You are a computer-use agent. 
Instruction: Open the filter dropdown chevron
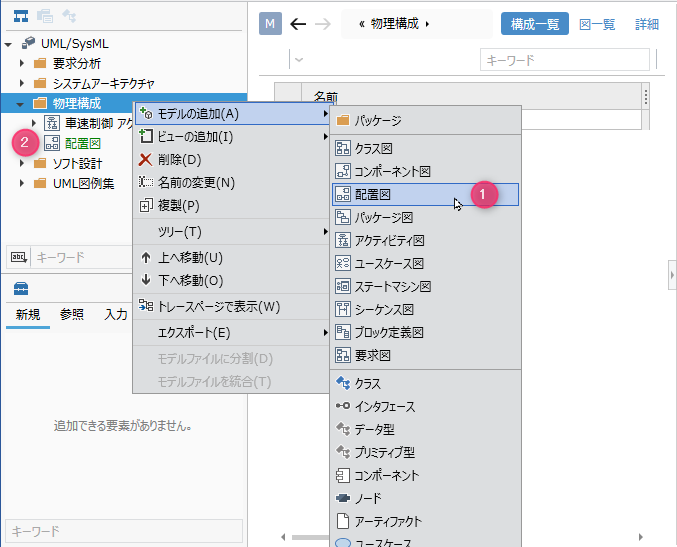(x=299, y=60)
